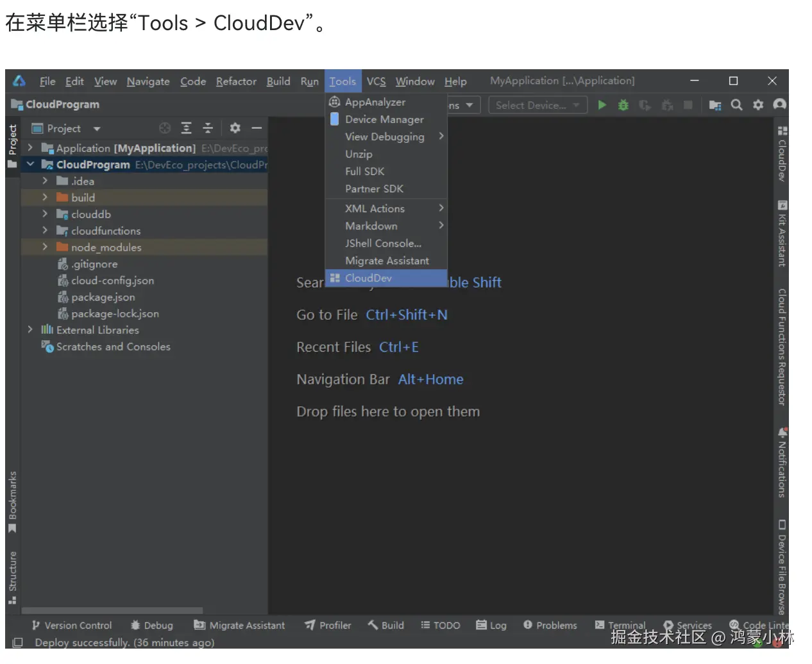Open the VCS menu
Viewport: 812px width, 664px height.
tap(376, 81)
